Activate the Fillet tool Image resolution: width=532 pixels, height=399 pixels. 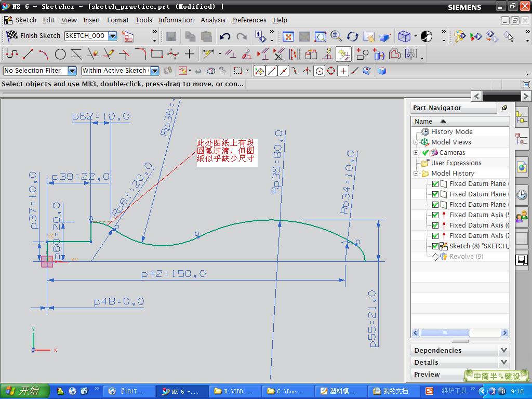[x=140, y=54]
